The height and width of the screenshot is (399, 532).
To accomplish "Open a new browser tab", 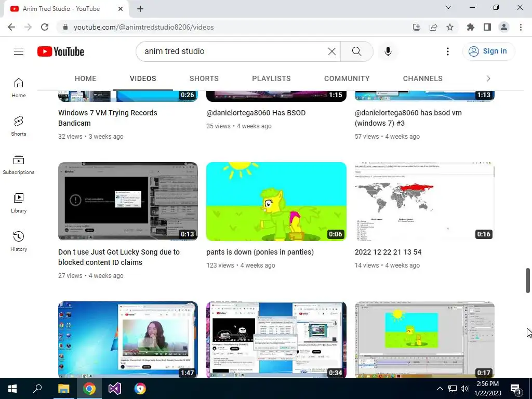I will click(140, 9).
